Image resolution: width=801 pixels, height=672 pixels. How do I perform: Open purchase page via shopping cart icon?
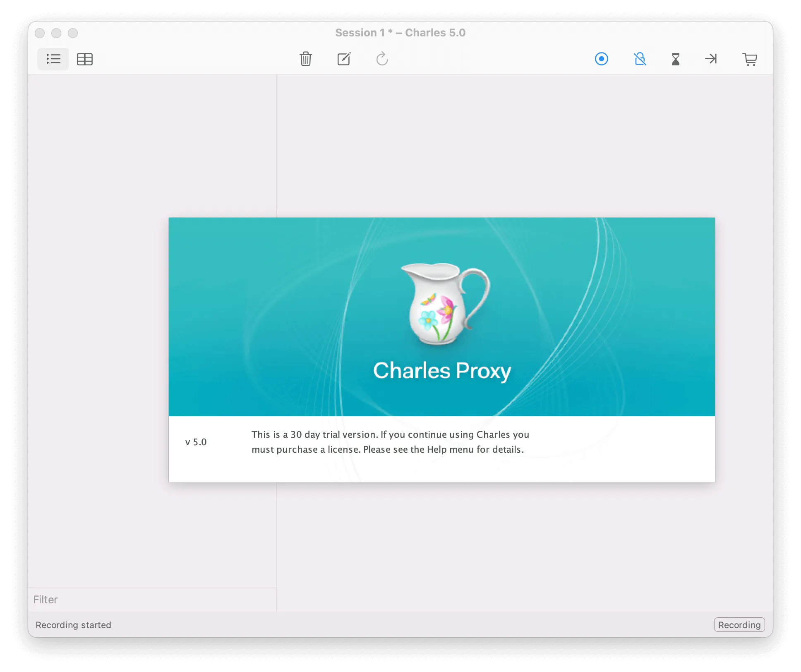click(x=750, y=59)
